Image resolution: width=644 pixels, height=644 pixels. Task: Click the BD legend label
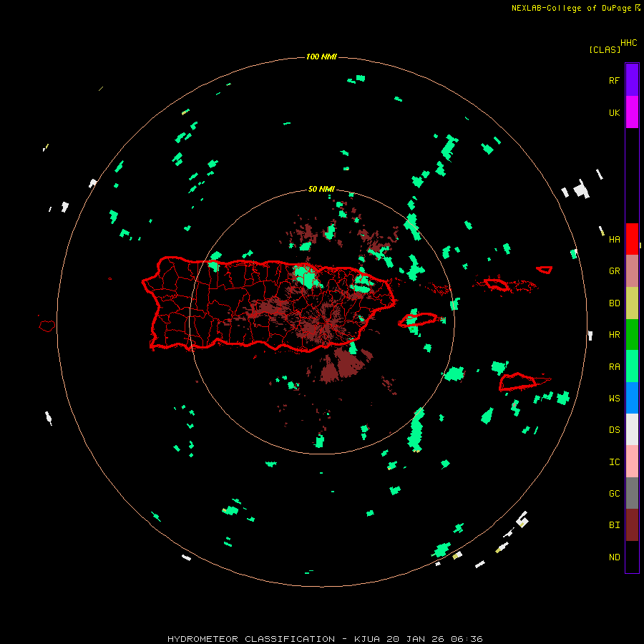(x=614, y=303)
